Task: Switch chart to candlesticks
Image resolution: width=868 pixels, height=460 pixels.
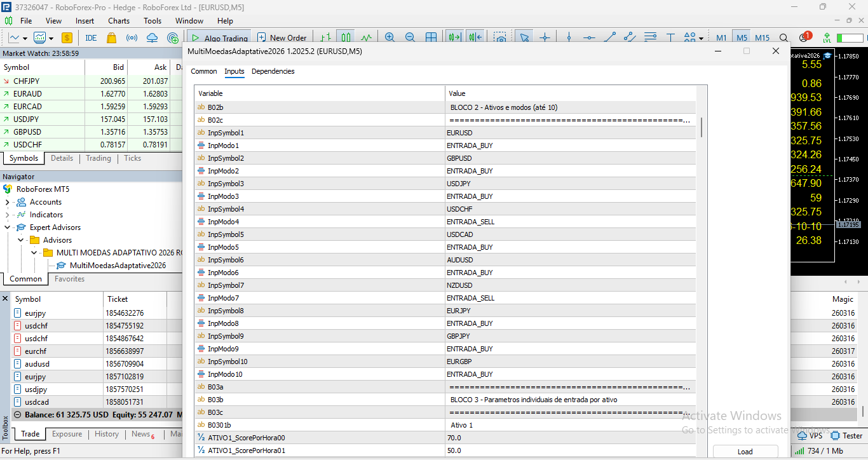Action: pyautogui.click(x=346, y=38)
